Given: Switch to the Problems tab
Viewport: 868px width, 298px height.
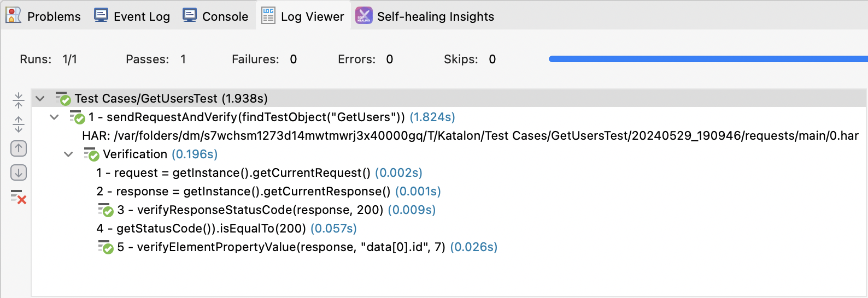Looking at the screenshot, I should tap(43, 16).
